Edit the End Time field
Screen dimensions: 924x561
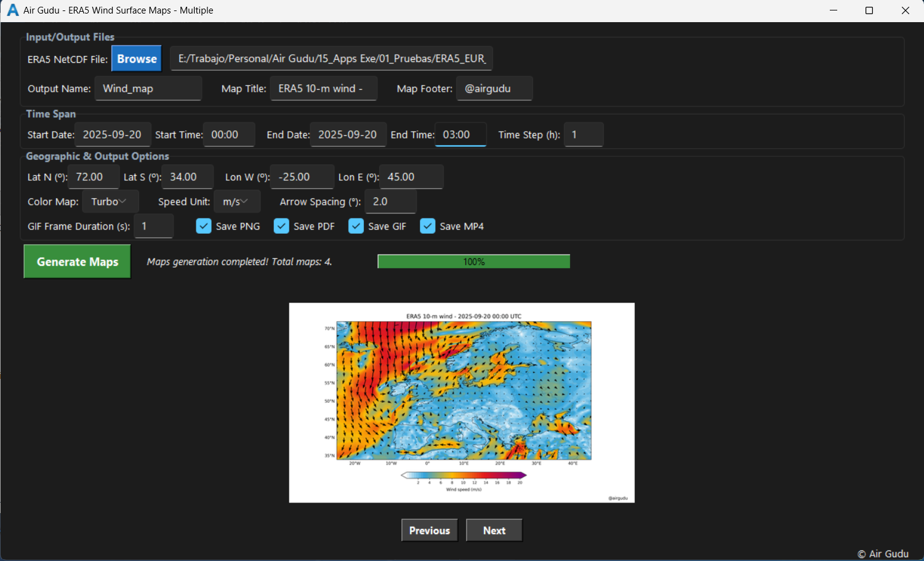[x=460, y=135]
